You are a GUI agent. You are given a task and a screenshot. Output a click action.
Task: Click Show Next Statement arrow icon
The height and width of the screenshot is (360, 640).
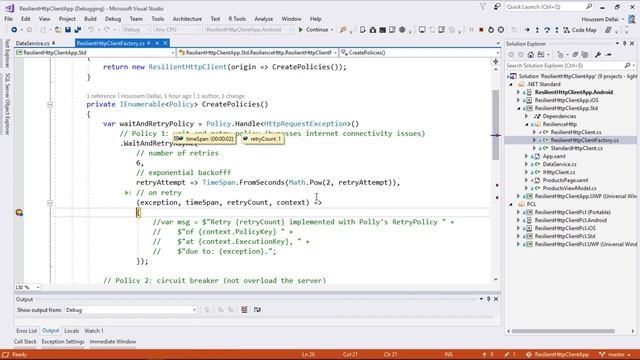[x=527, y=30]
